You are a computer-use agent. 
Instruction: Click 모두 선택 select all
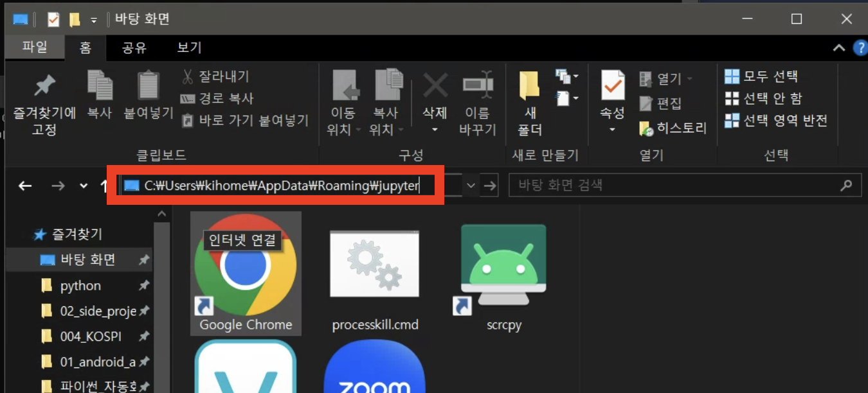click(x=761, y=76)
